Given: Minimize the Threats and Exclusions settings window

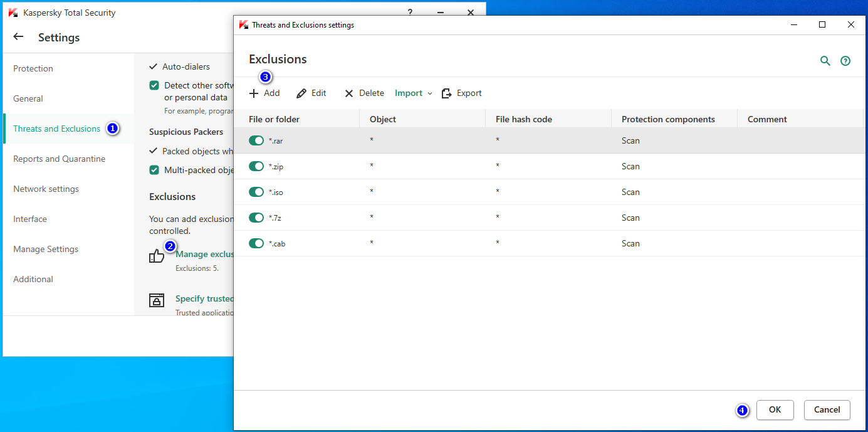Looking at the screenshot, I should pyautogui.click(x=794, y=25).
